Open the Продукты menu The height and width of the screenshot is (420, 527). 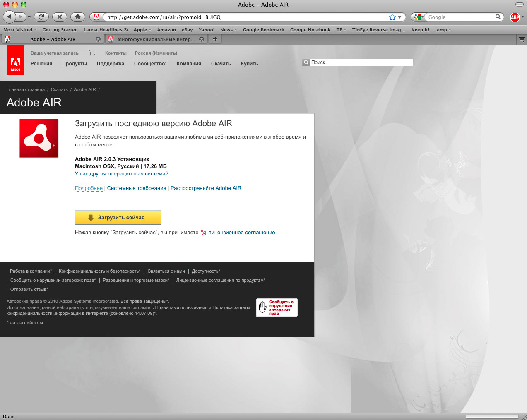75,64
